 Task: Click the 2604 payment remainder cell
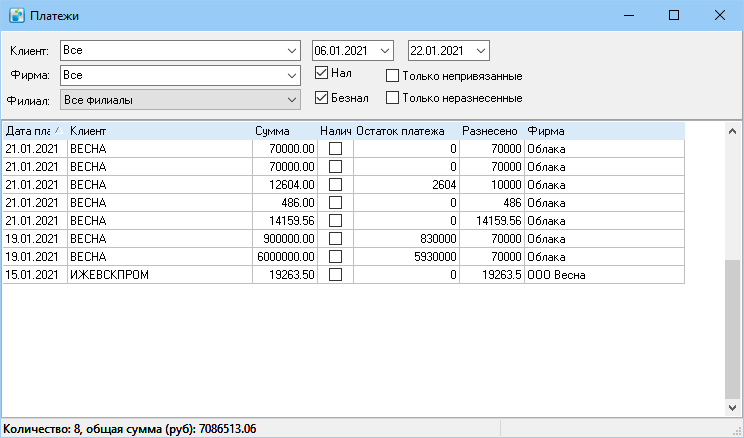[407, 185]
